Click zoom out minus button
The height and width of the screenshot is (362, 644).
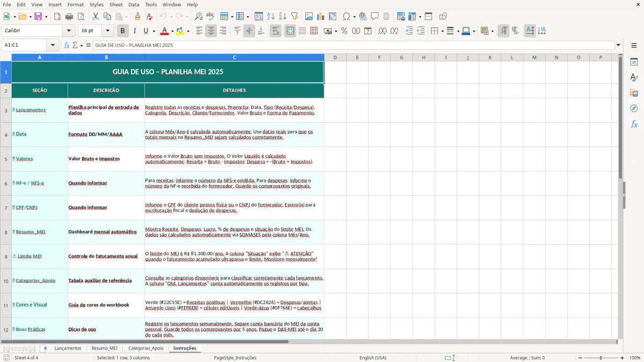[x=580, y=358]
